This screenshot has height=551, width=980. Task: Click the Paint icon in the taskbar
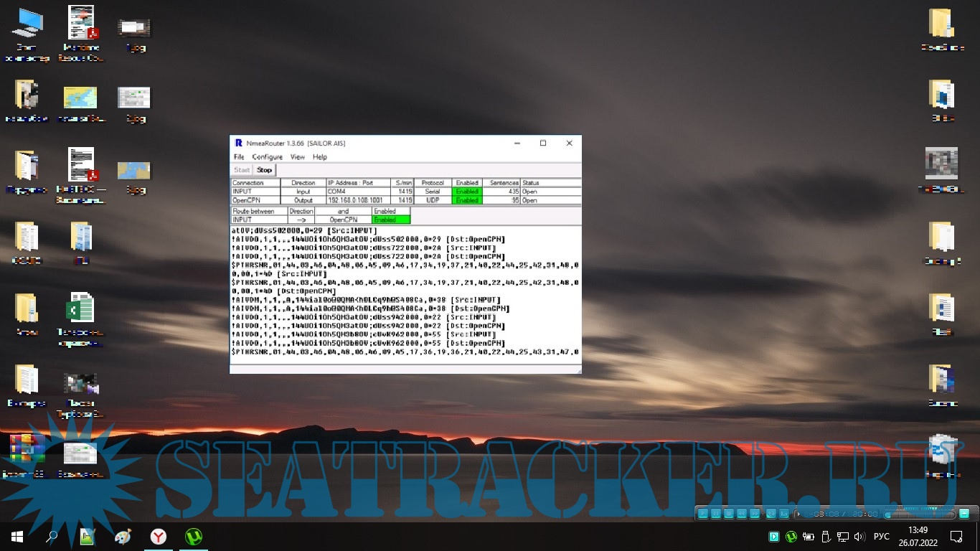pyautogui.click(x=123, y=537)
